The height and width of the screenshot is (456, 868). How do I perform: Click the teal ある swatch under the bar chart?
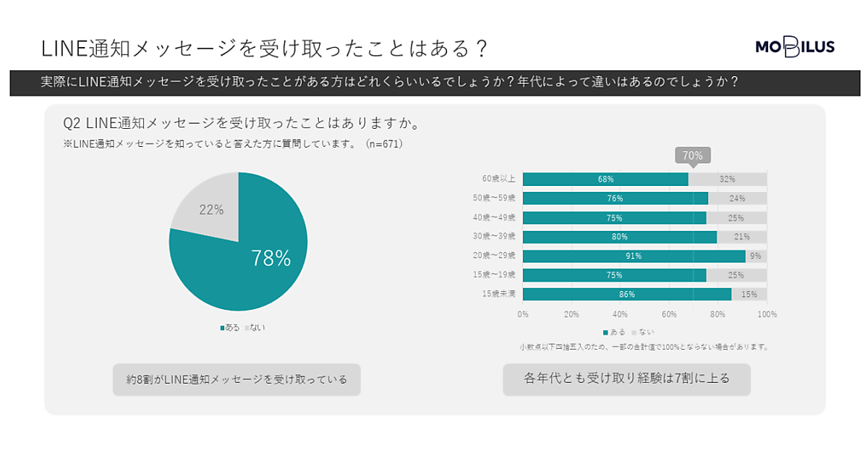[605, 332]
